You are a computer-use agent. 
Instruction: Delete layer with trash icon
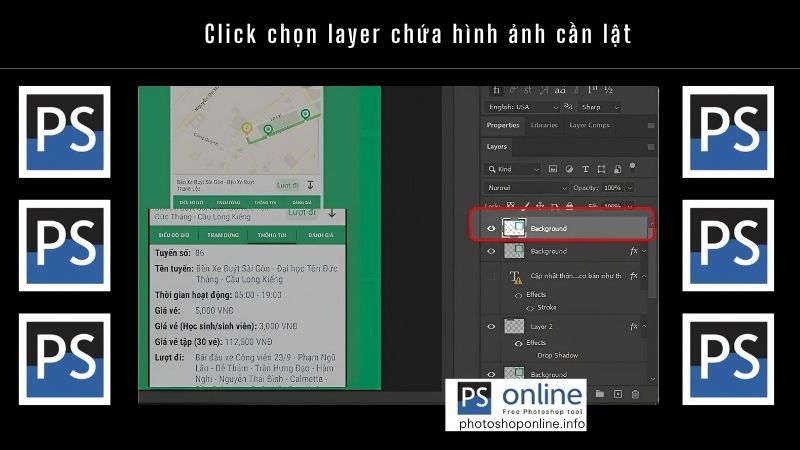point(635,394)
